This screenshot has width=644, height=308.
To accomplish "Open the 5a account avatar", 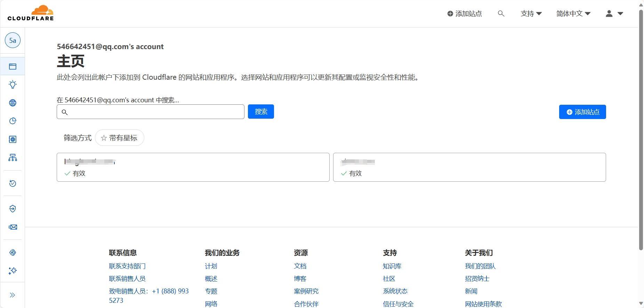I will (13, 40).
